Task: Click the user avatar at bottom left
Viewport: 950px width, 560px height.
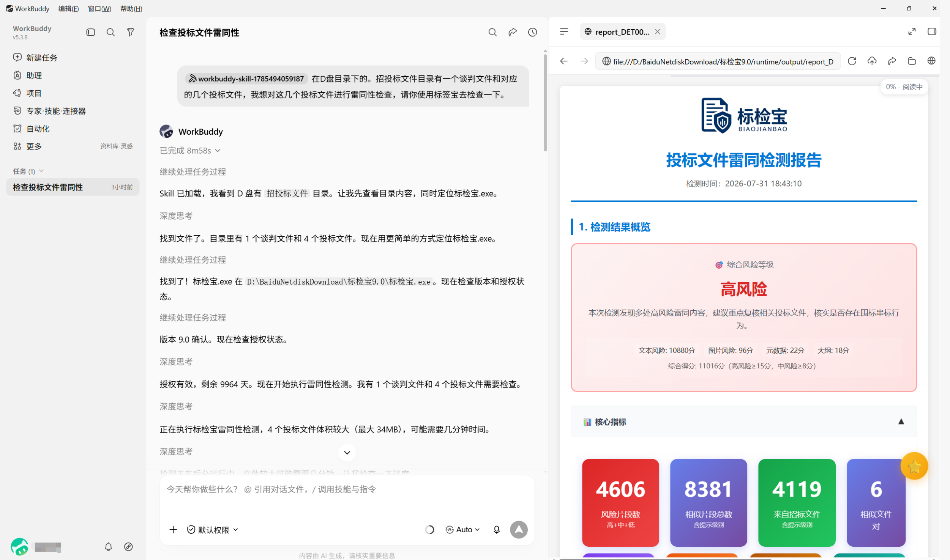Action: click(x=19, y=546)
